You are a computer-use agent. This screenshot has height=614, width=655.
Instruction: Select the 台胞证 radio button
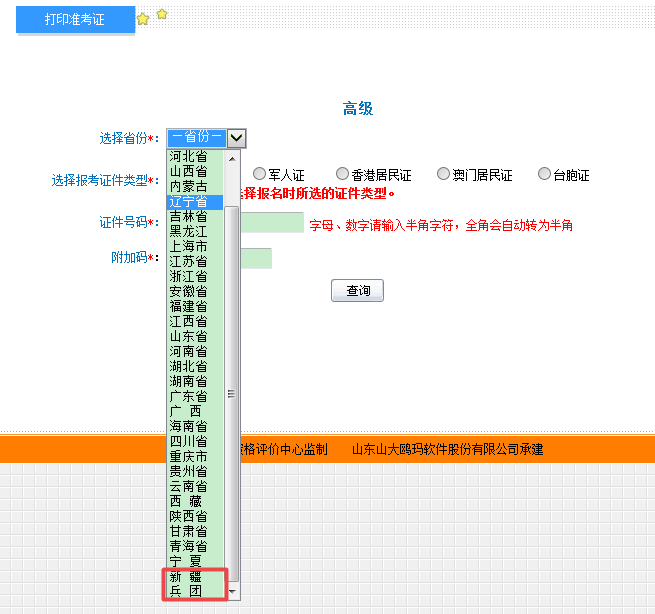point(545,174)
